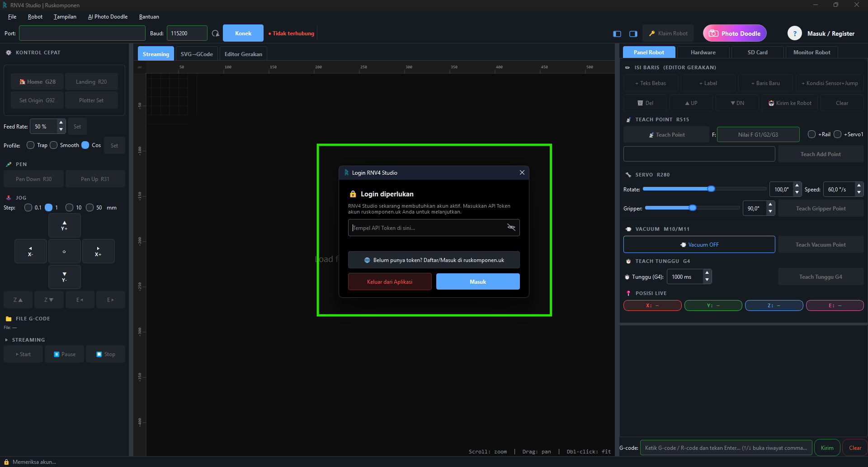
Task: Click the Photo Doodle camera button
Action: [x=735, y=33]
